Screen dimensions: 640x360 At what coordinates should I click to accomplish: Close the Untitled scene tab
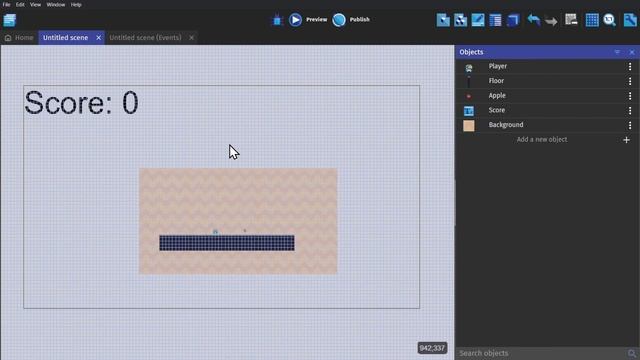point(98,38)
